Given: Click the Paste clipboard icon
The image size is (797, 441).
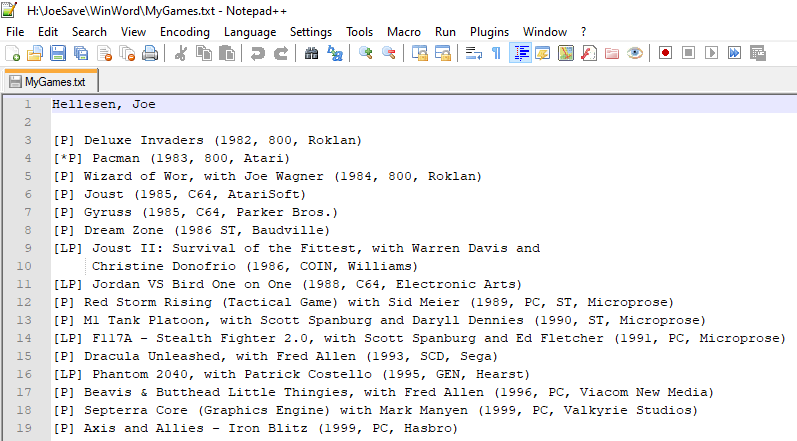Looking at the screenshot, I should [x=227, y=53].
